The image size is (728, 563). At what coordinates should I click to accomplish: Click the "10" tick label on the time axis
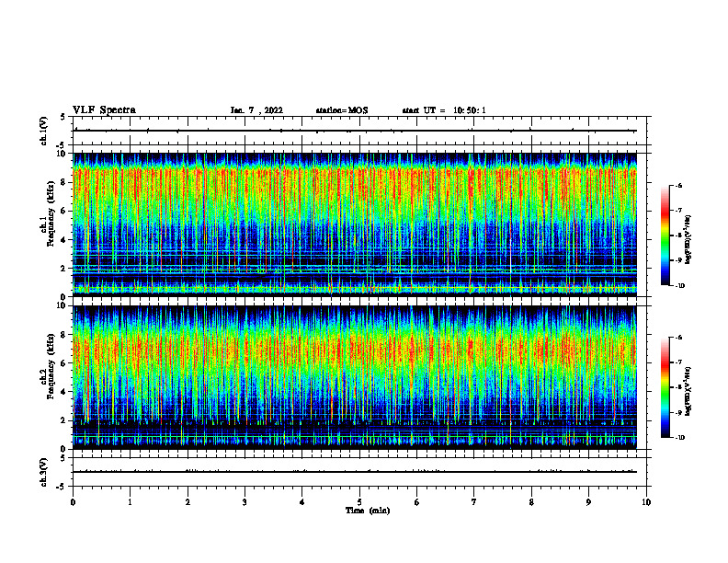point(646,502)
